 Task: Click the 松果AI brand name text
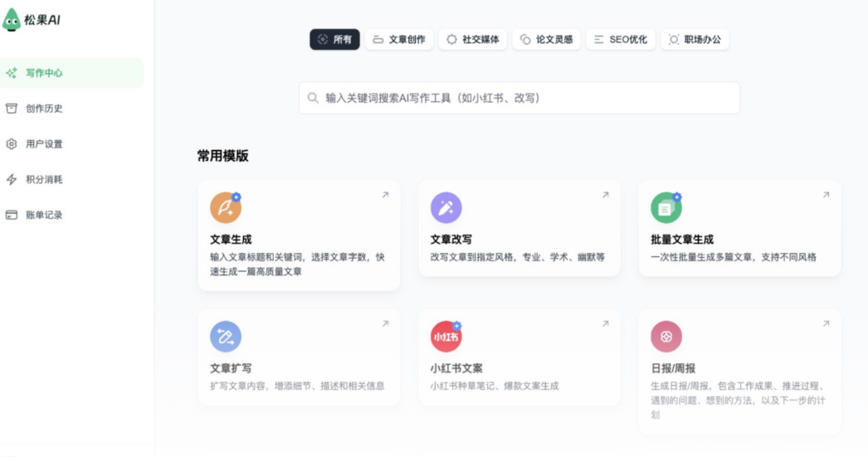[x=42, y=20]
